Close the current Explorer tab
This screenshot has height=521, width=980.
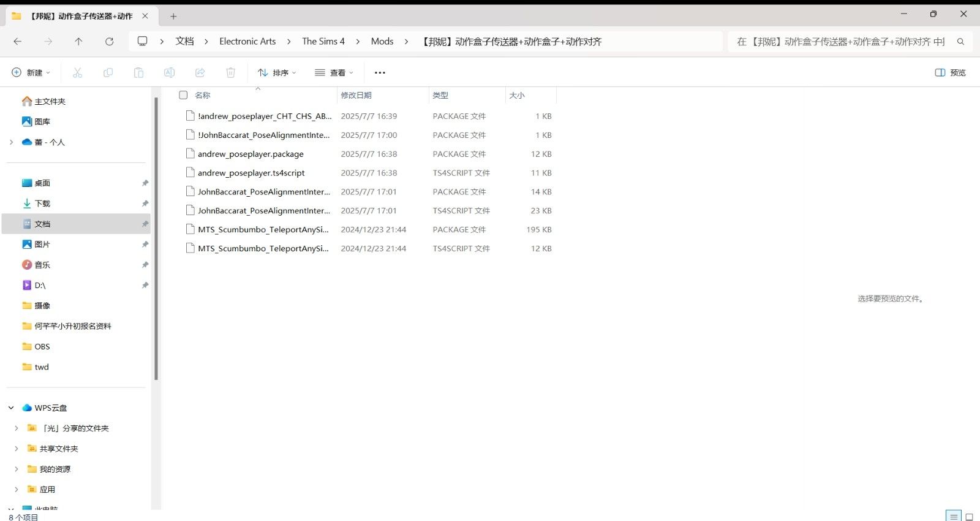coord(145,16)
